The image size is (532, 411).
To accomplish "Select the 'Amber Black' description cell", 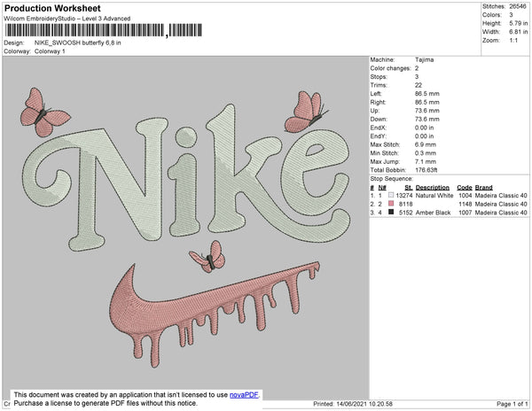I will 433,213.
